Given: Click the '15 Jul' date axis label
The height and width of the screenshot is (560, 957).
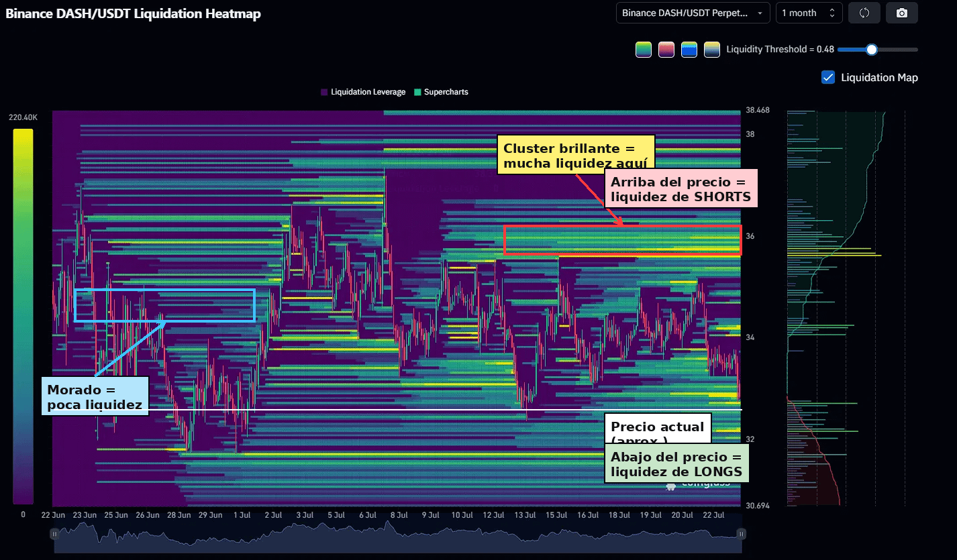Looking at the screenshot, I should pos(556,515).
